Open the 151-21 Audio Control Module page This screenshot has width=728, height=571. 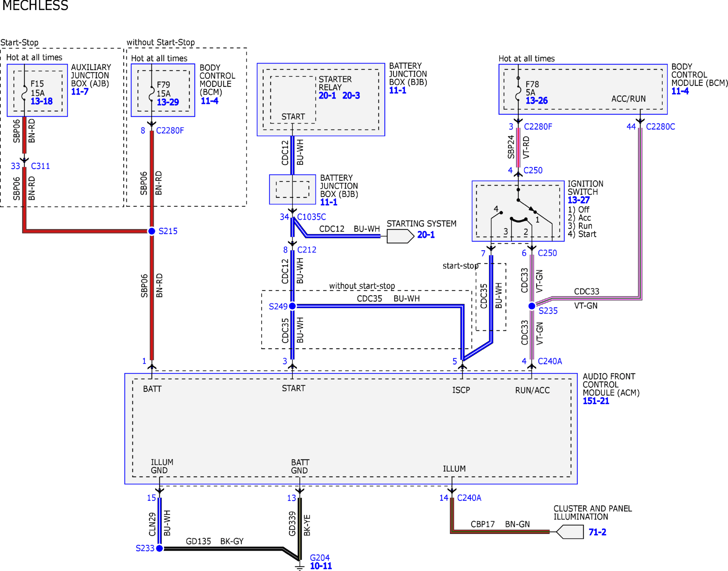pos(595,401)
